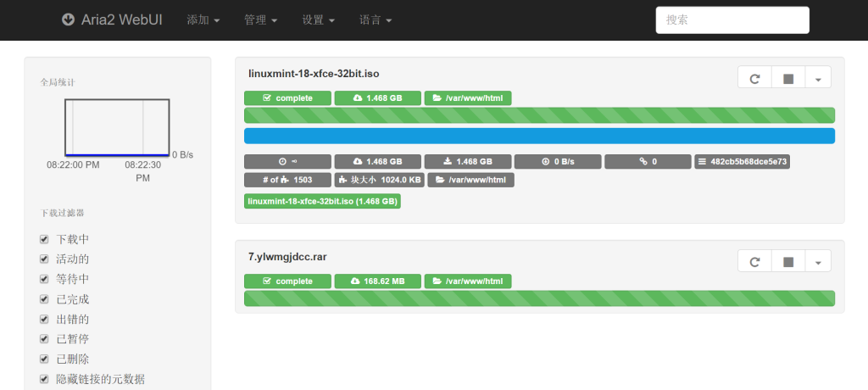Focus the 搜索 search field
Screen dimensions: 868x390
732,20
